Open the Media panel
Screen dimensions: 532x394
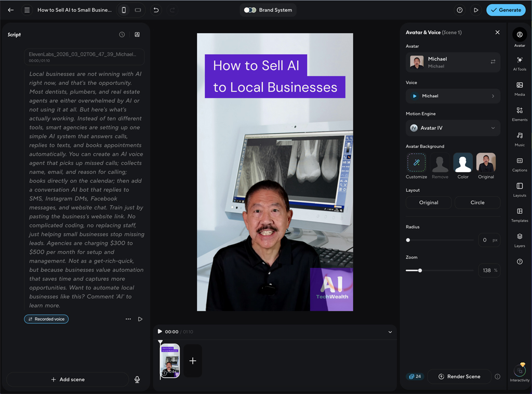coord(520,89)
